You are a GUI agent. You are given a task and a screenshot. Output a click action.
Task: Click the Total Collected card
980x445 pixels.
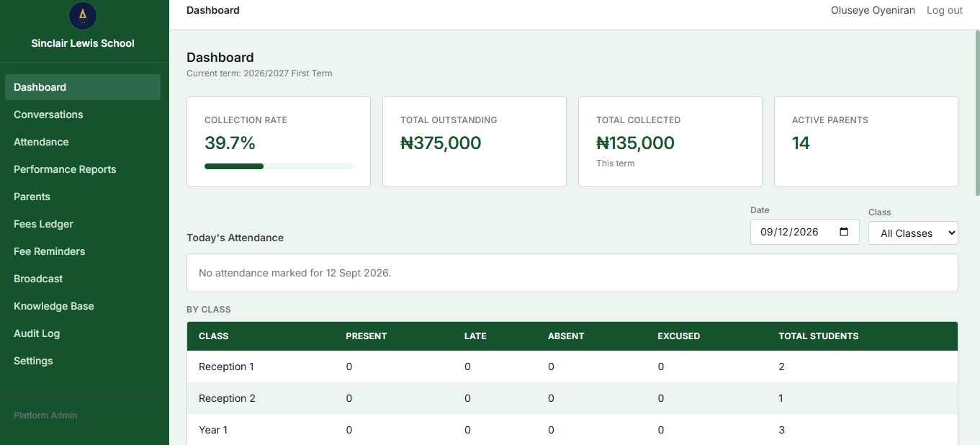point(670,142)
